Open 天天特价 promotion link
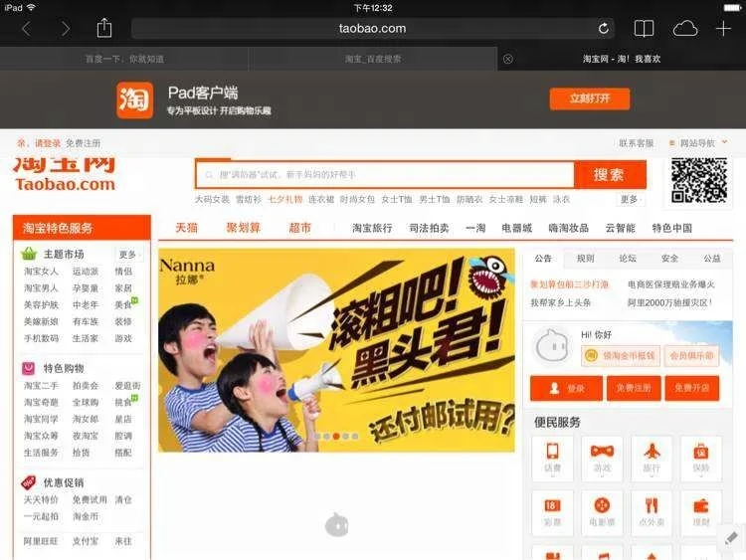Image resolution: width=746 pixels, height=560 pixels. pyautogui.click(x=41, y=500)
